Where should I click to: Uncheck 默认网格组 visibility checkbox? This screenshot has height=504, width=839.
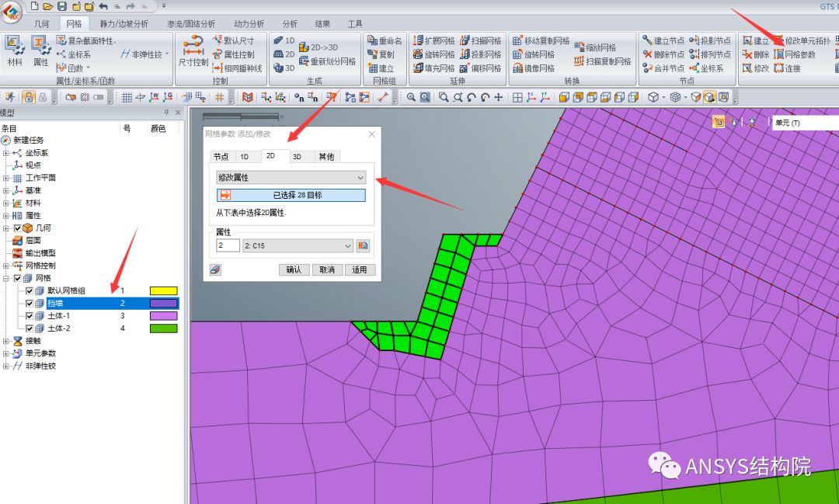click(30, 291)
